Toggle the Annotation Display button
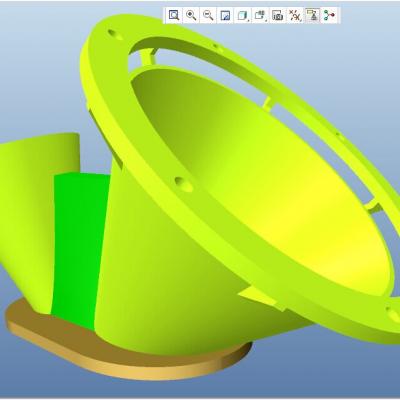 (x=312, y=15)
